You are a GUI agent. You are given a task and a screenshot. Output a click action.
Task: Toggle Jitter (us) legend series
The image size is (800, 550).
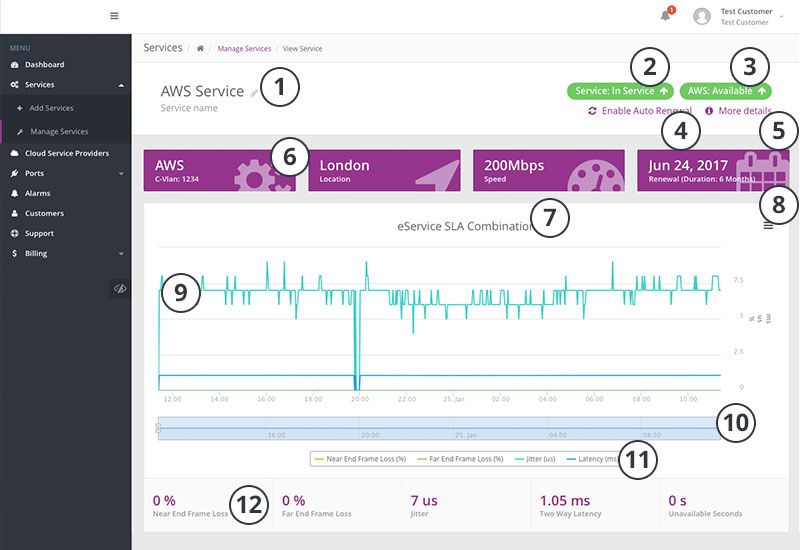[536, 459]
